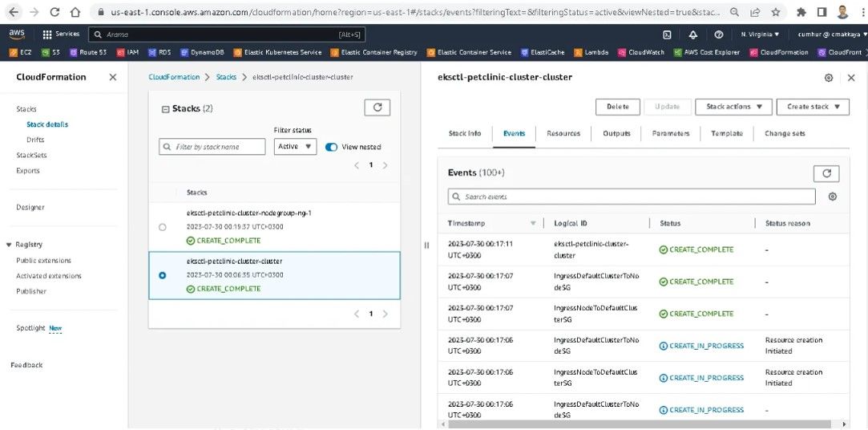Screen dimensions: 868x430
Task: Select the eksctl-petclinic-cluster-cluster radio button
Action: 163,275
